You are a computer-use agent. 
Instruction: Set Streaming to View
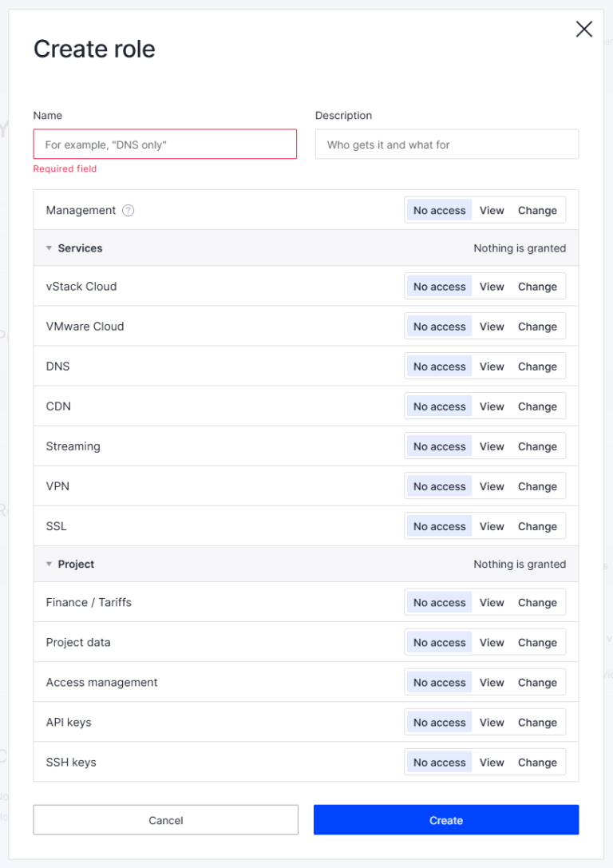pos(492,446)
